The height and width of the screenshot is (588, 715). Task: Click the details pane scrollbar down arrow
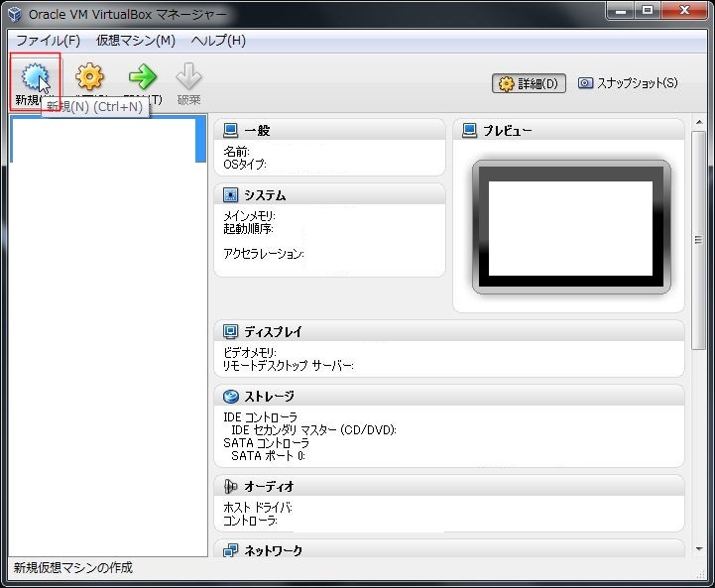(x=699, y=549)
